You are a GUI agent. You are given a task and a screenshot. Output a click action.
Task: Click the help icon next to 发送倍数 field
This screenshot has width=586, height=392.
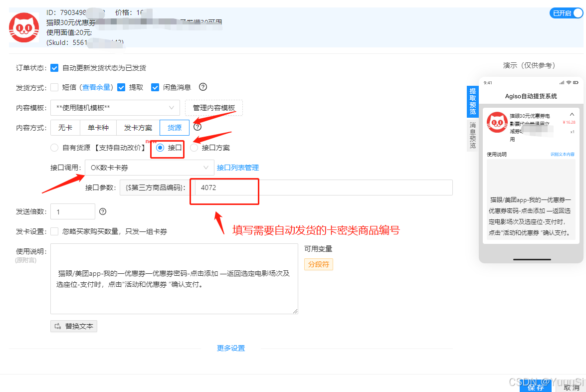[103, 211]
